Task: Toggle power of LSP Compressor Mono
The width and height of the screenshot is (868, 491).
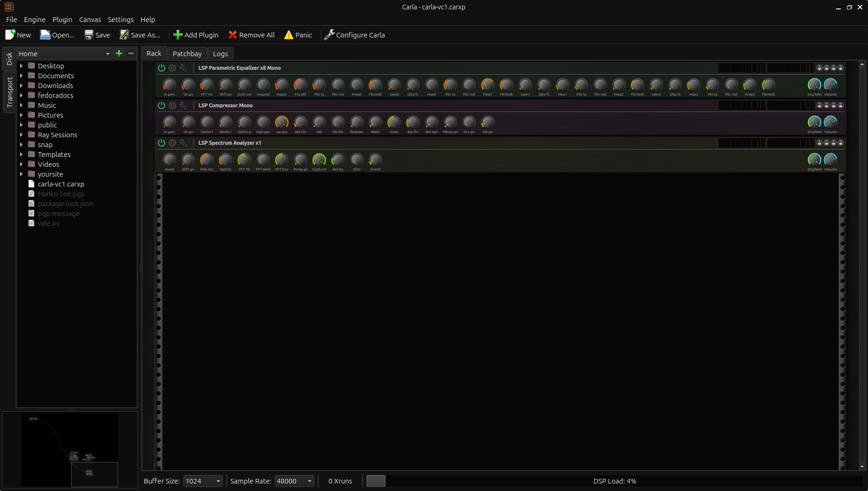Action: (162, 105)
